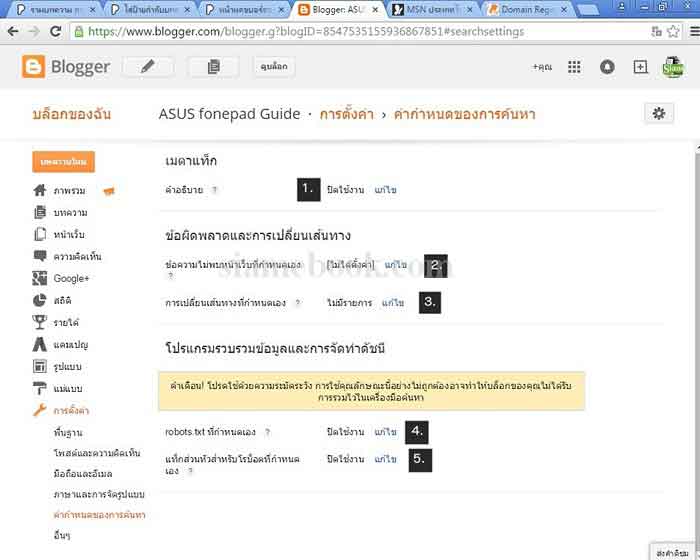700x560 pixels.
Task: Switch to MSN browser tab
Action: coord(432,9)
